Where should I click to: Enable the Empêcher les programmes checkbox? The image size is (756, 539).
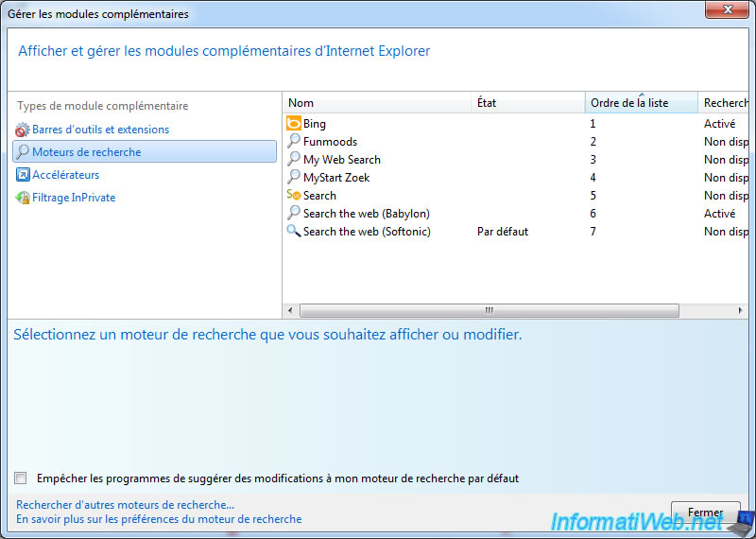21,478
